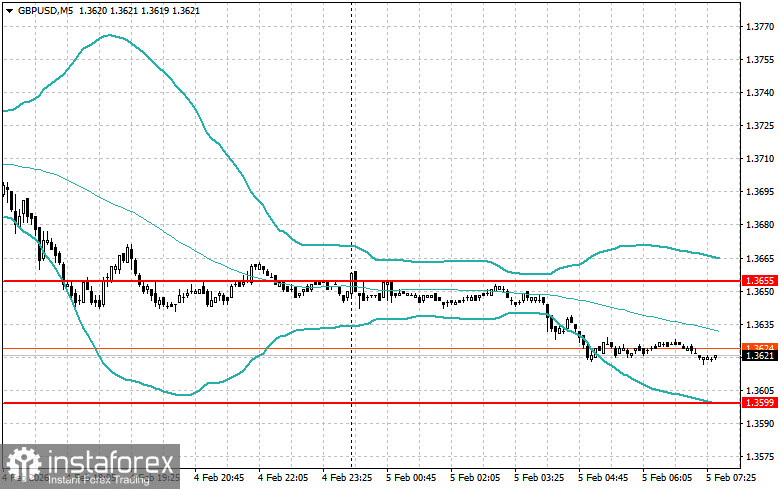Click the 5 Feb 03:25 time label
Image resolution: width=781 pixels, height=489 pixels.
coord(539,478)
